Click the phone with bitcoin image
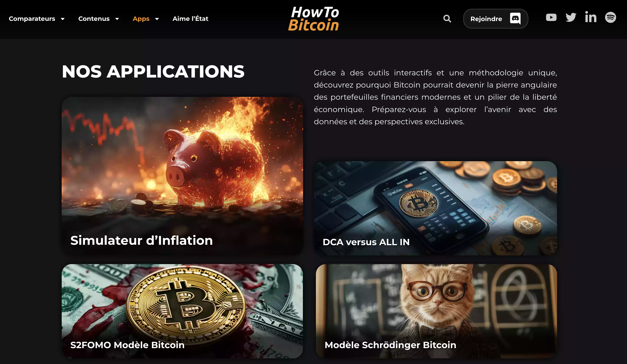627x364 pixels. pos(435,208)
